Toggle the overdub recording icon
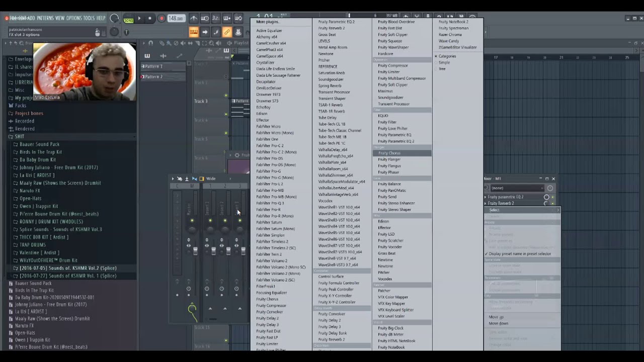This screenshot has height=362, width=644. point(227,19)
